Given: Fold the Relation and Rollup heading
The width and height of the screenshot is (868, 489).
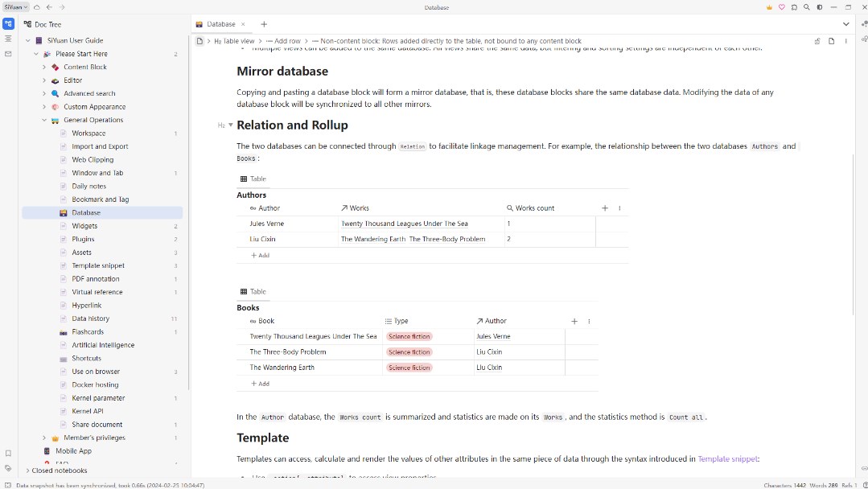Looking at the screenshot, I should point(231,125).
